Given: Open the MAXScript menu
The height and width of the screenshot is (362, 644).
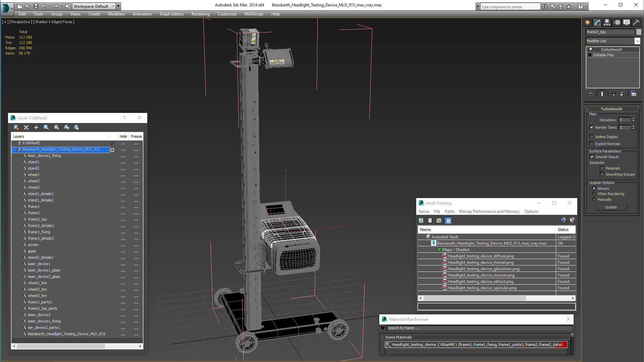Looking at the screenshot, I should point(254,14).
